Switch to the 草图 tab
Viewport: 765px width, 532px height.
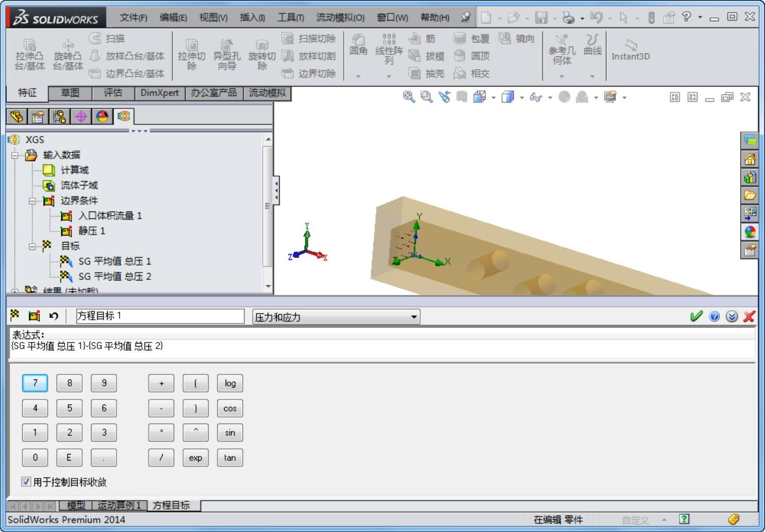(x=70, y=93)
